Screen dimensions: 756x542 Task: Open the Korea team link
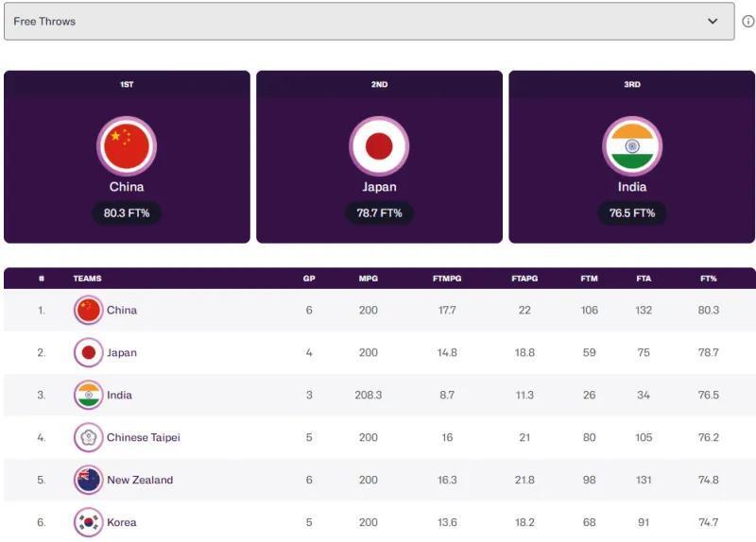pyautogui.click(x=121, y=522)
